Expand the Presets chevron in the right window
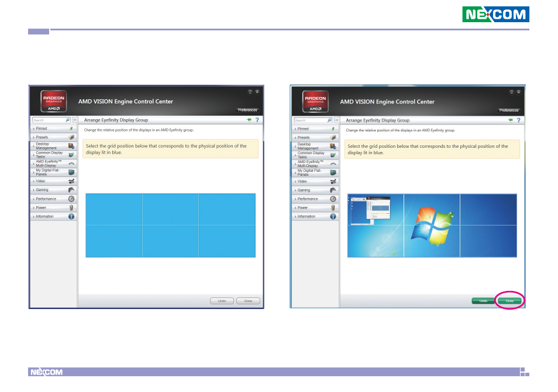558x392 pixels. (295, 138)
